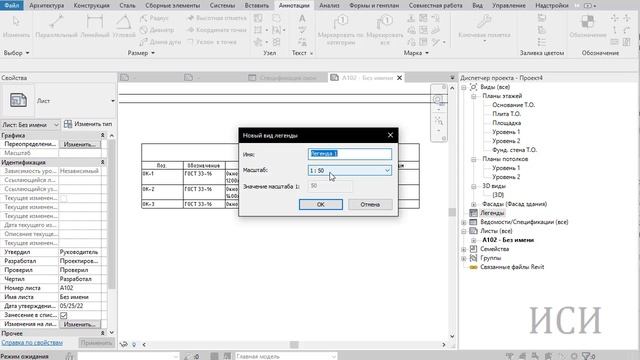640x360 pixels.
Task: Collapse the Графика properties section
Action: [x=102, y=135]
